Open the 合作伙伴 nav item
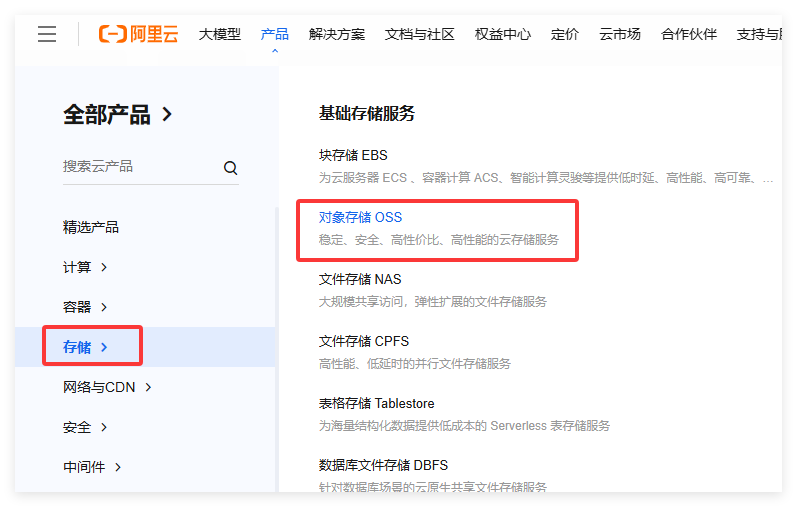 (689, 34)
